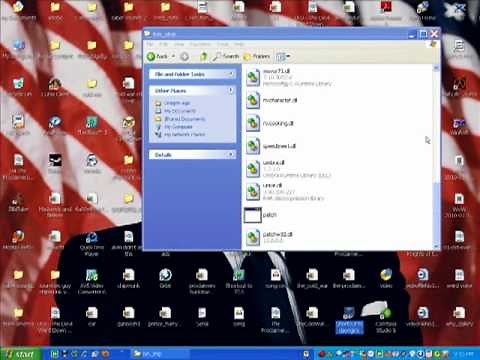
Task: Select the speedtree dll file icon
Action: click(x=253, y=146)
